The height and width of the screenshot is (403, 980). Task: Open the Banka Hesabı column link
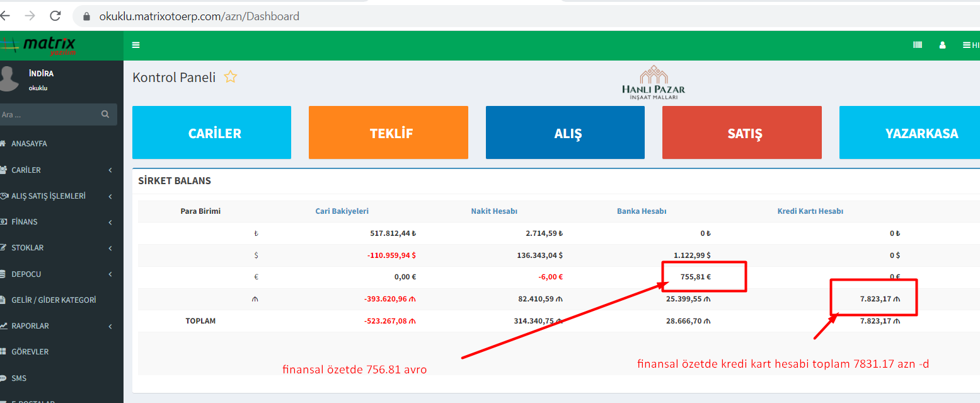point(641,211)
